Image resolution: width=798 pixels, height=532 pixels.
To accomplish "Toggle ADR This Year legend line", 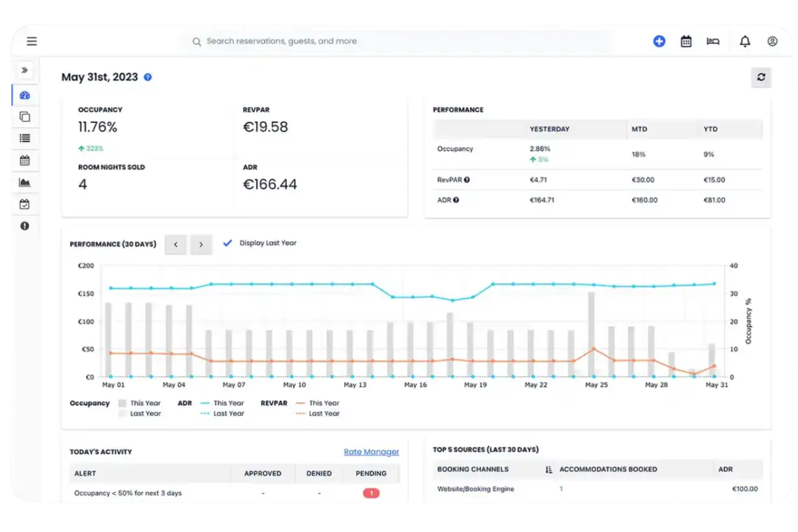I will pos(222,403).
